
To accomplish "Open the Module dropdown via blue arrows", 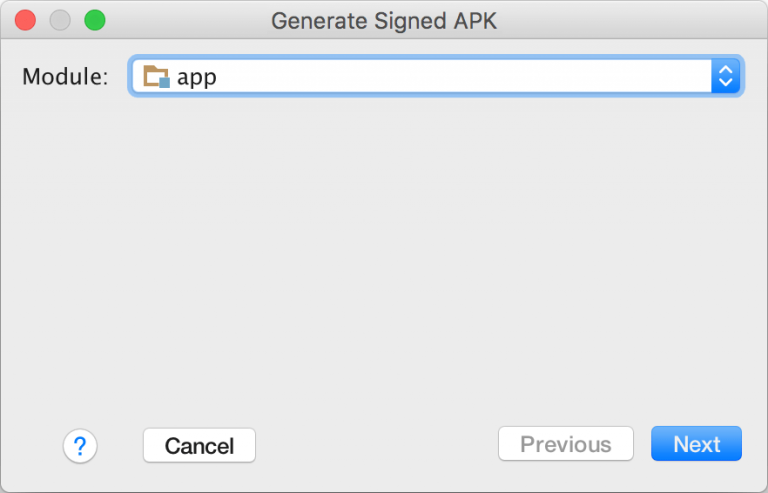I will pos(726,76).
